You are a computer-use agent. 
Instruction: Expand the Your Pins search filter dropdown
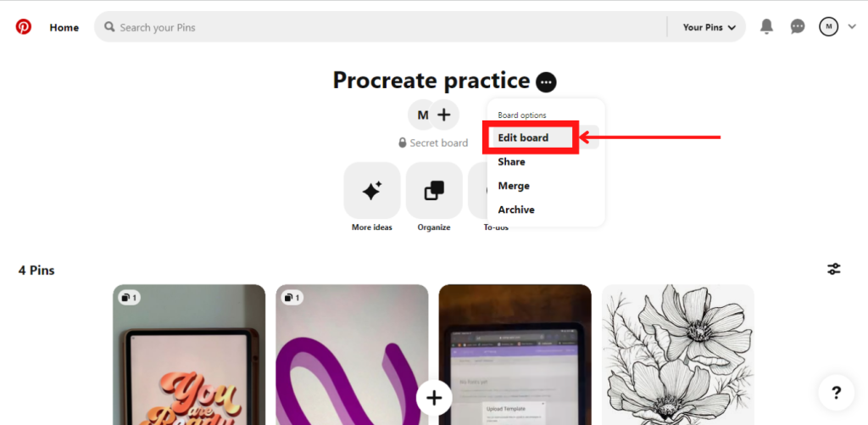tap(709, 27)
